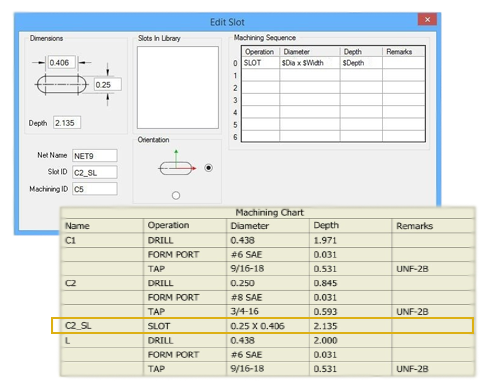Click the Slots In Library list box
The height and width of the screenshot is (392, 490).
coord(178,87)
